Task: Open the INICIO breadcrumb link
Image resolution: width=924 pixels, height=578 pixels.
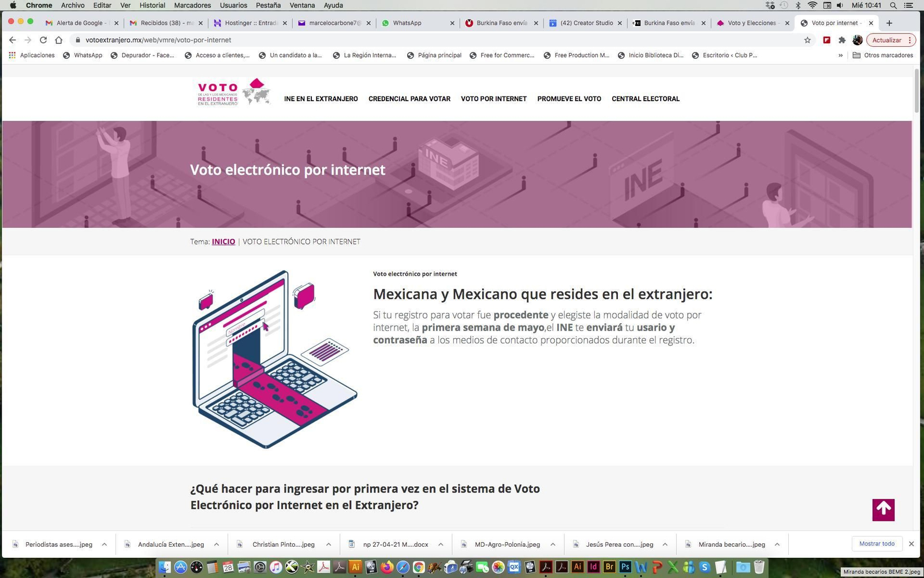Action: tap(223, 242)
